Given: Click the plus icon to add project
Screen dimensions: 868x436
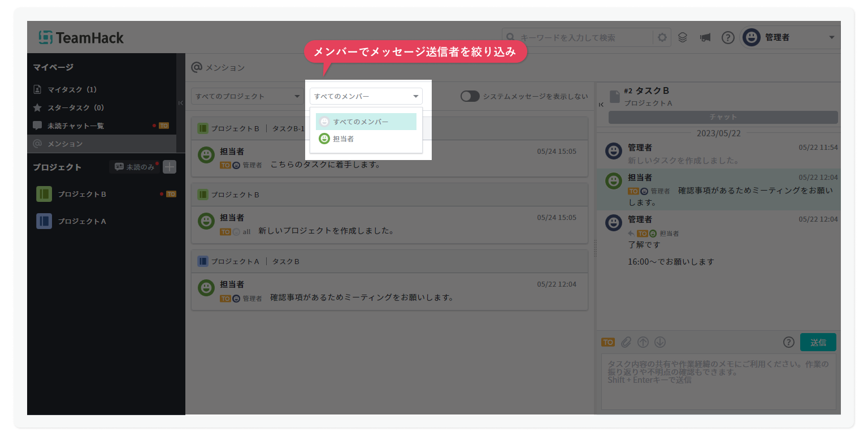Looking at the screenshot, I should point(170,167).
